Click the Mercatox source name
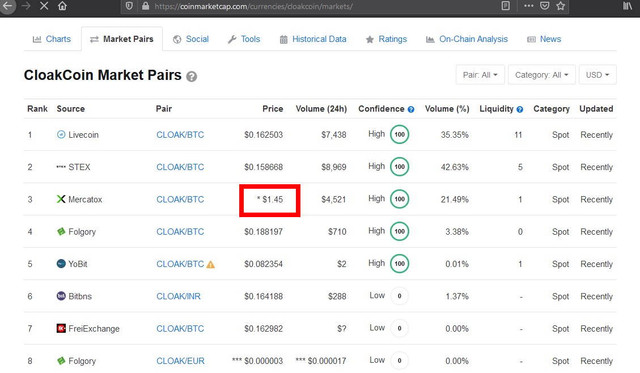This screenshot has width=640, height=373. 85,199
